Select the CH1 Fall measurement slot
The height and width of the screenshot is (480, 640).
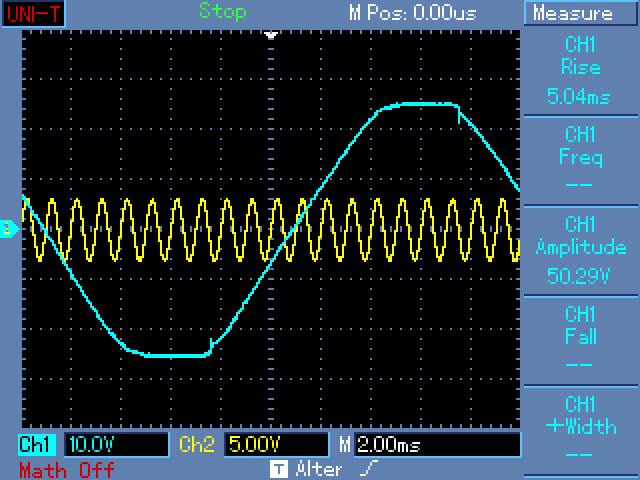coord(580,340)
